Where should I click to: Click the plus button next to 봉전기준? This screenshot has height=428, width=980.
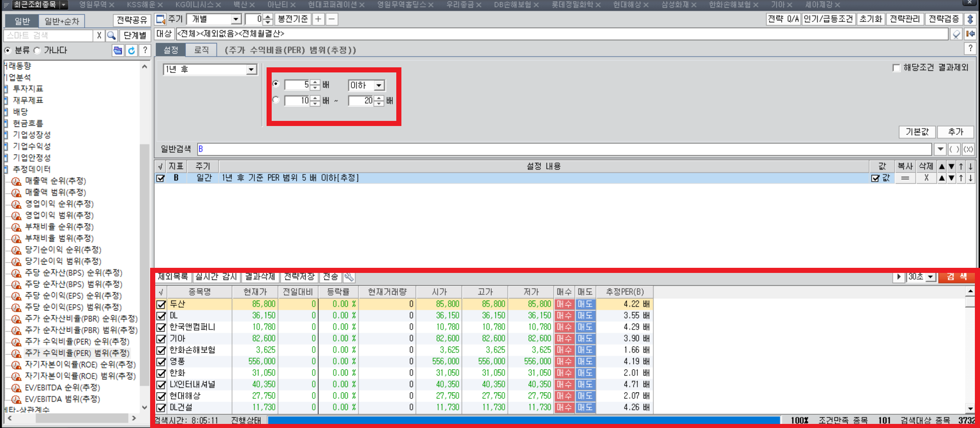click(318, 19)
